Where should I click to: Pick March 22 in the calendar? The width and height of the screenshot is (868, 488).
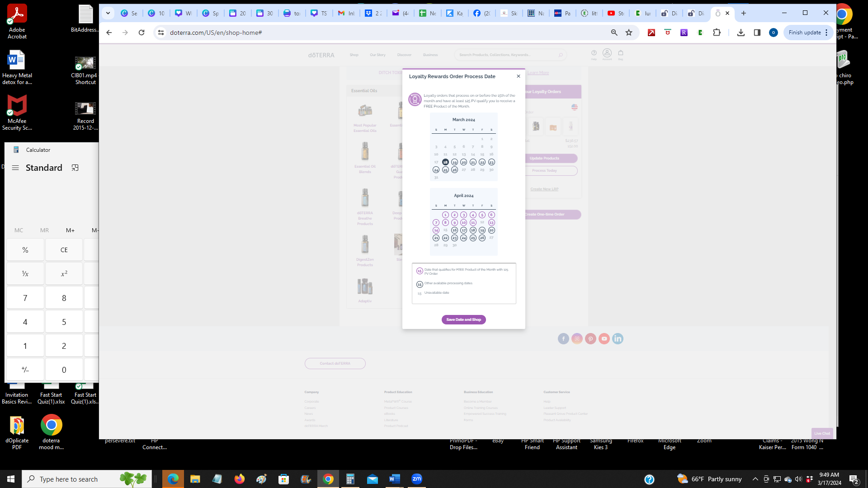[x=482, y=162]
